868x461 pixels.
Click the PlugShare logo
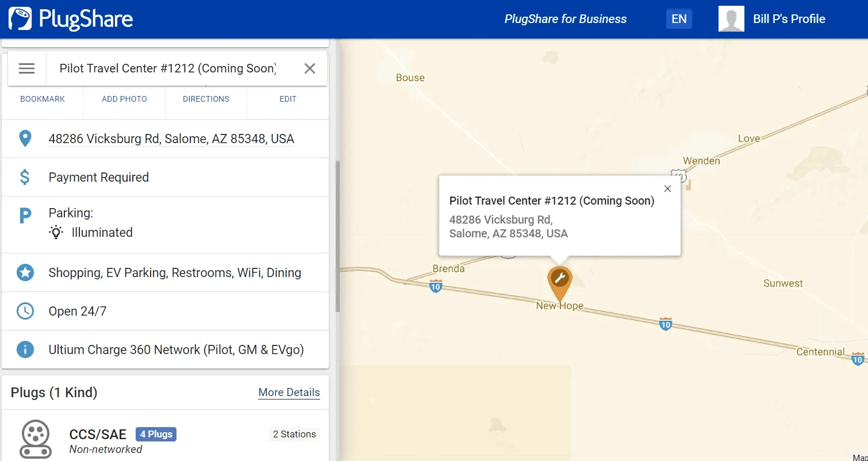(x=71, y=19)
